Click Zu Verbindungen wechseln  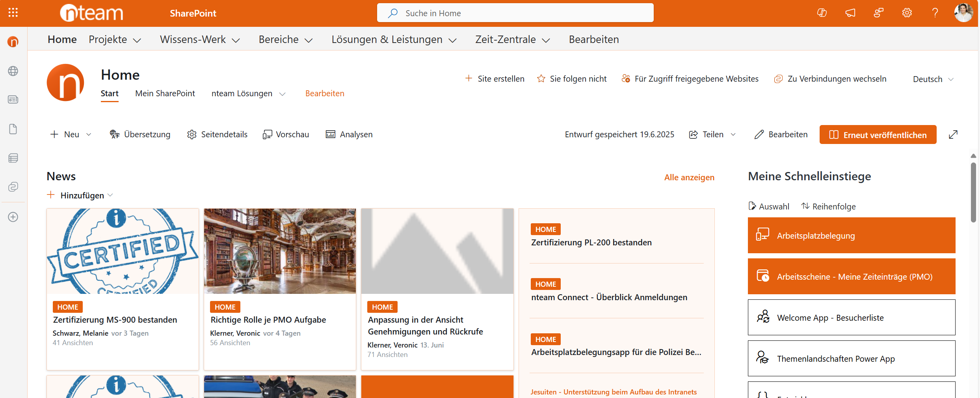830,79
